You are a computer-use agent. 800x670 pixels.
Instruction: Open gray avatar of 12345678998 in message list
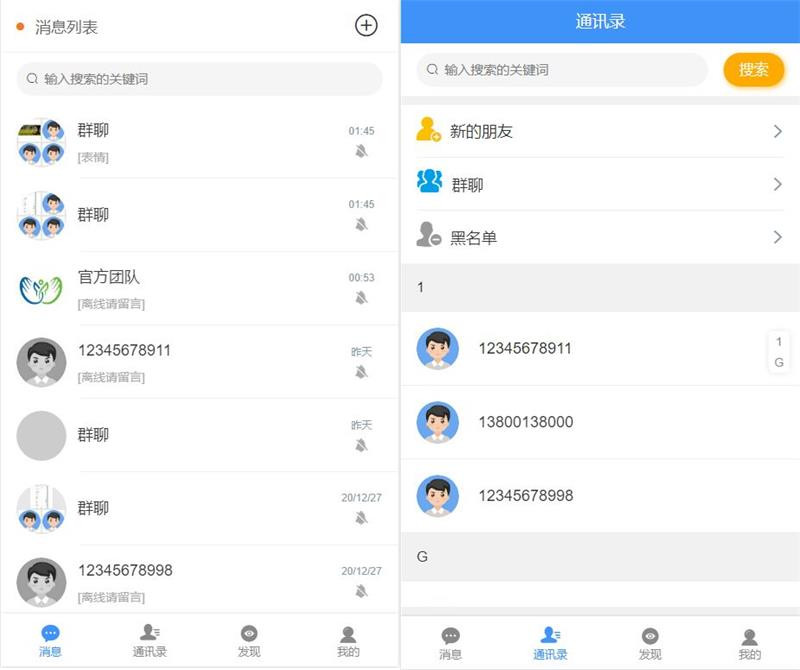[41, 582]
